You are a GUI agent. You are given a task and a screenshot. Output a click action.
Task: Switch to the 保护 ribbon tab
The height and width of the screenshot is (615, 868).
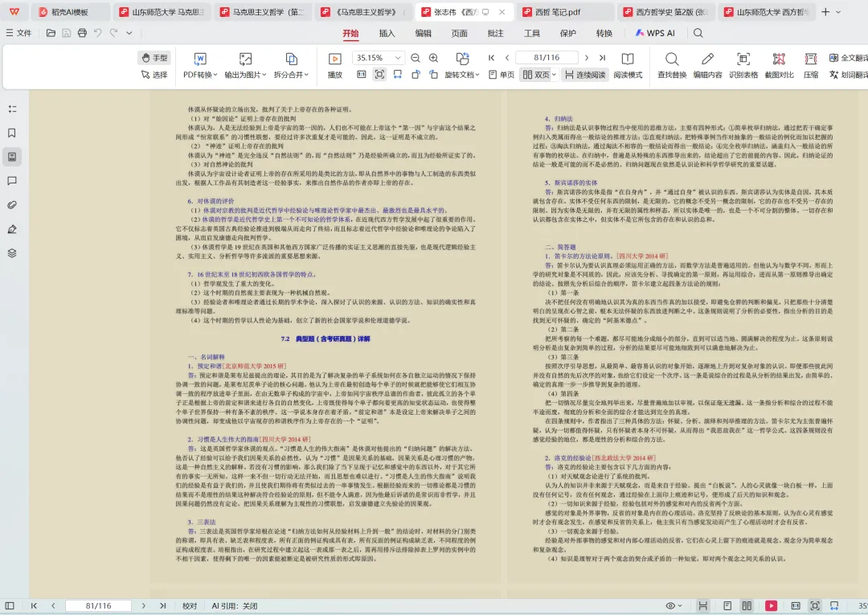[568, 33]
